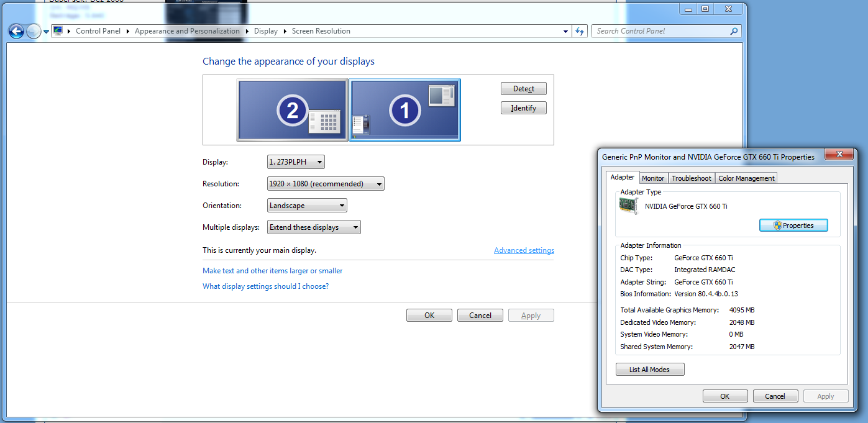The width and height of the screenshot is (868, 423).
Task: Click the Detect button
Action: coord(524,89)
